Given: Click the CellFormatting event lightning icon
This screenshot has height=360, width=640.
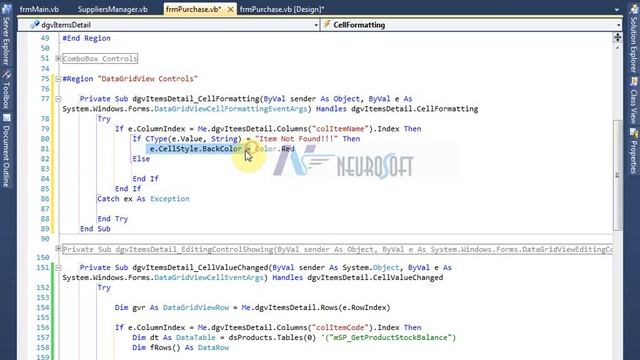Looking at the screenshot, I should point(327,24).
